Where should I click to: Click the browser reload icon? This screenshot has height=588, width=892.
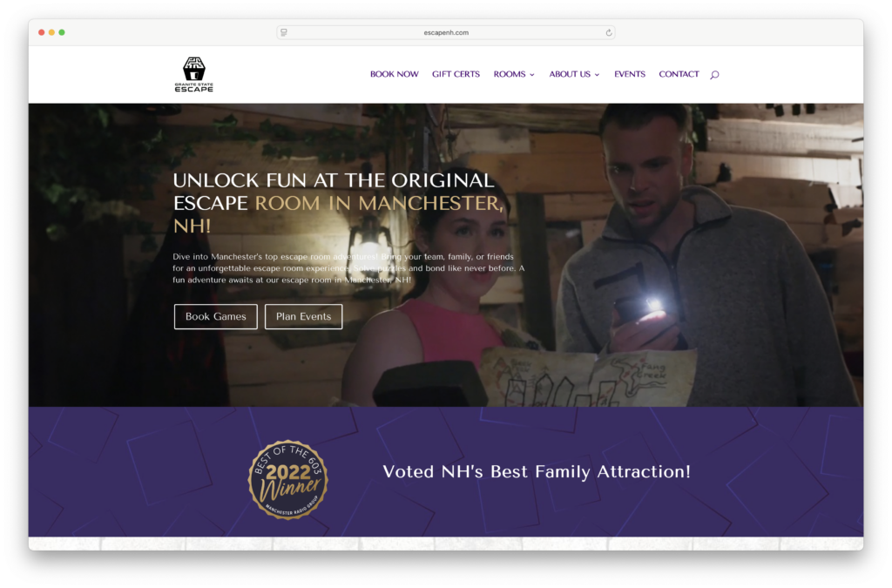[609, 32]
